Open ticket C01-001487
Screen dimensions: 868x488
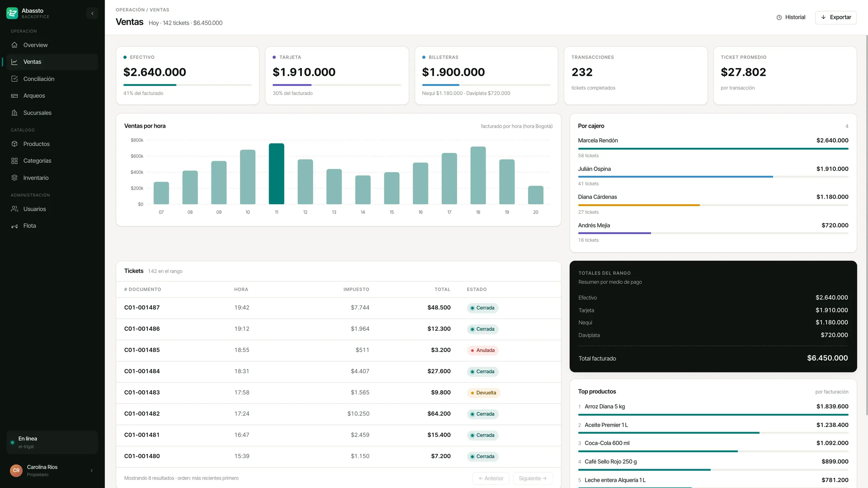[x=339, y=308]
